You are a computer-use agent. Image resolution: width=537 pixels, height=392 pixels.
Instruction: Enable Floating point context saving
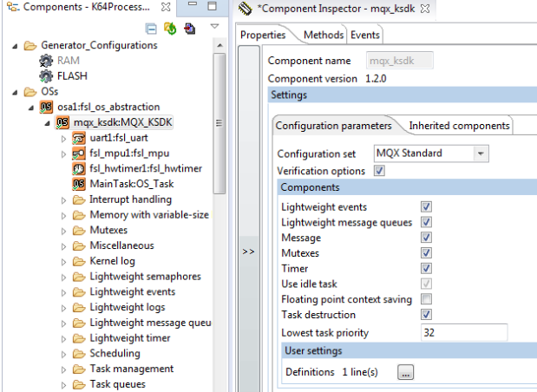[x=426, y=300]
